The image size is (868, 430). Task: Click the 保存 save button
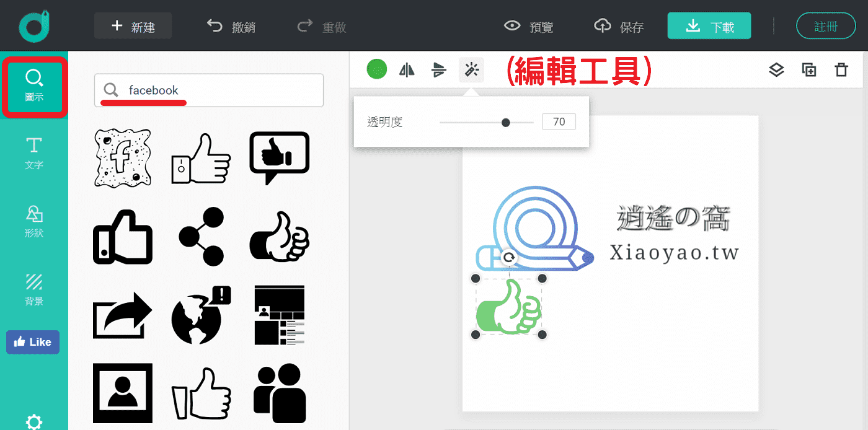point(619,26)
